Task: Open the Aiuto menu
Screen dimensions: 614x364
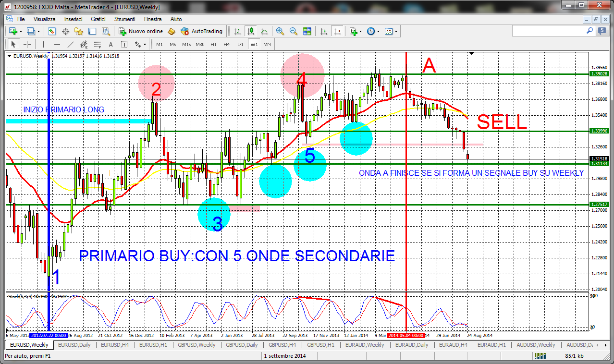Action: point(176,19)
